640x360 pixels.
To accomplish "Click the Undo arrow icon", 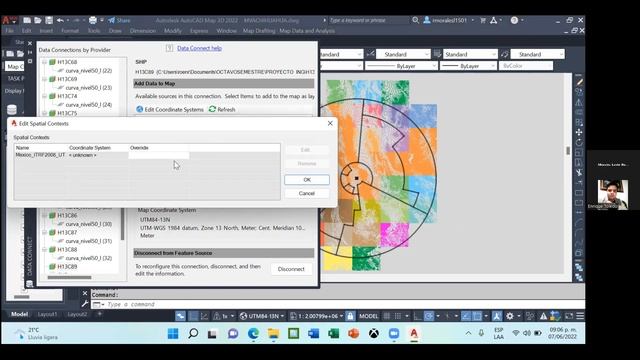I will point(60,20).
